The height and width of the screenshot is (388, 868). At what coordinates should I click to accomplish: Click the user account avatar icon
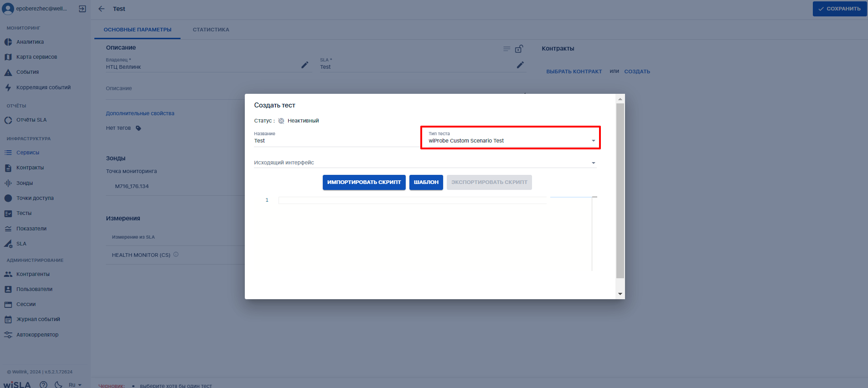[8, 9]
